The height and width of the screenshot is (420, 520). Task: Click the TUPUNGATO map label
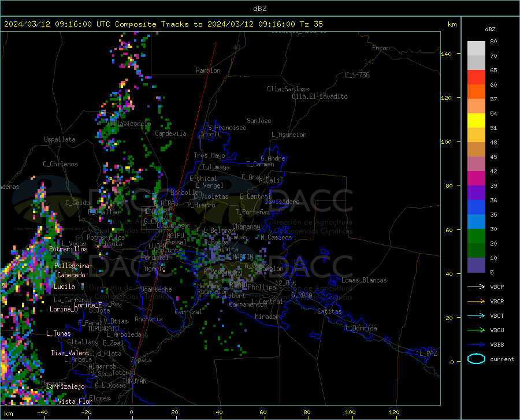click(x=103, y=329)
